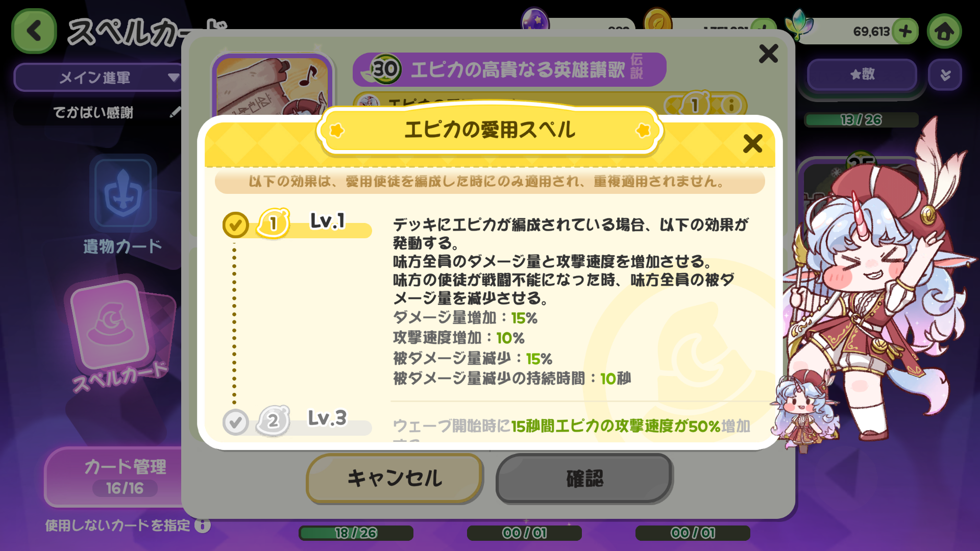
Task: Click the green back arrow button
Action: tap(34, 31)
